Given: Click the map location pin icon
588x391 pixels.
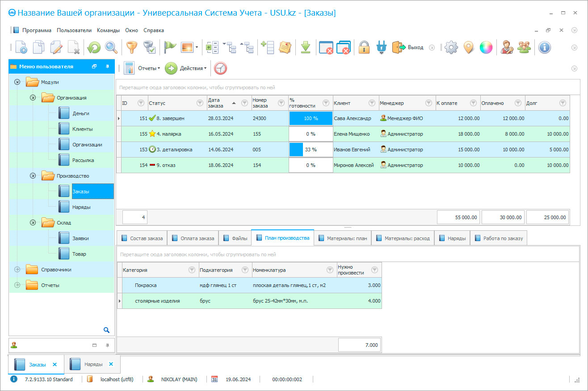Looking at the screenshot, I should 468,47.
